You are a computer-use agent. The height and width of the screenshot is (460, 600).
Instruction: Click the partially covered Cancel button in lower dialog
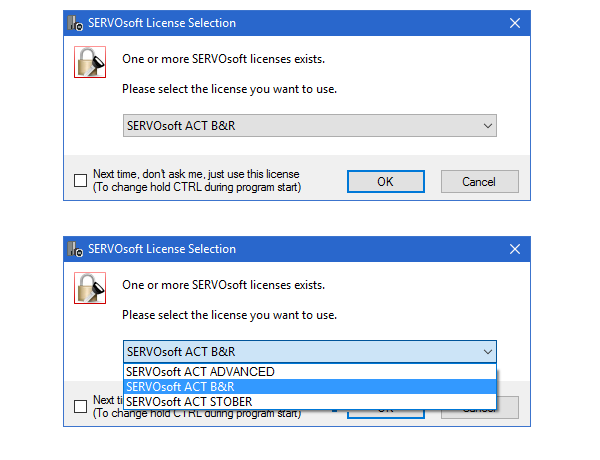(x=508, y=412)
